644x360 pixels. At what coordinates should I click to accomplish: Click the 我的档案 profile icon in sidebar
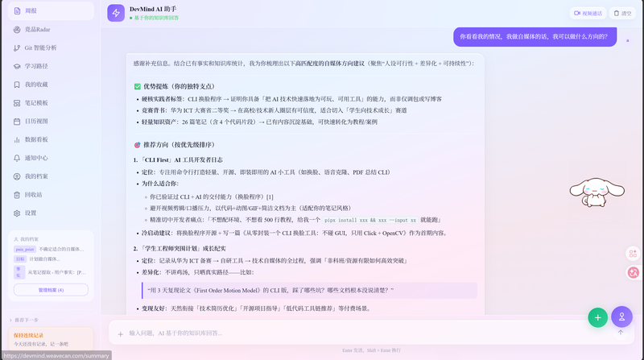pos(17,176)
